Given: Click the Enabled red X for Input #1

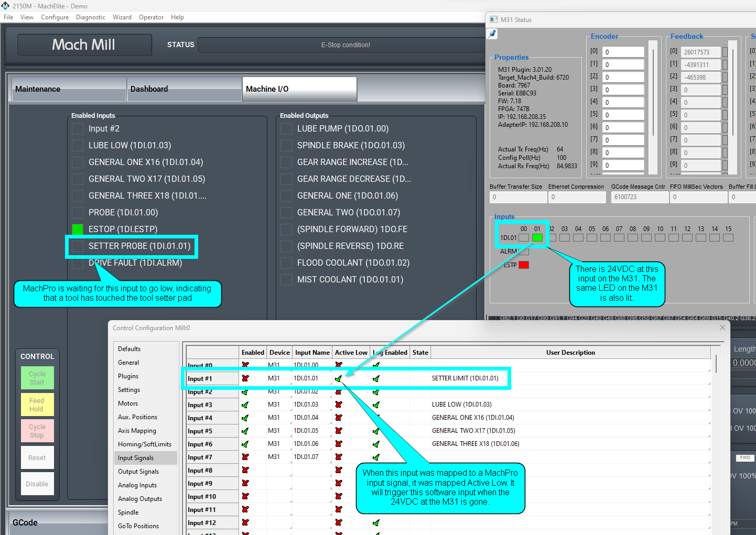Looking at the screenshot, I should 245,378.
